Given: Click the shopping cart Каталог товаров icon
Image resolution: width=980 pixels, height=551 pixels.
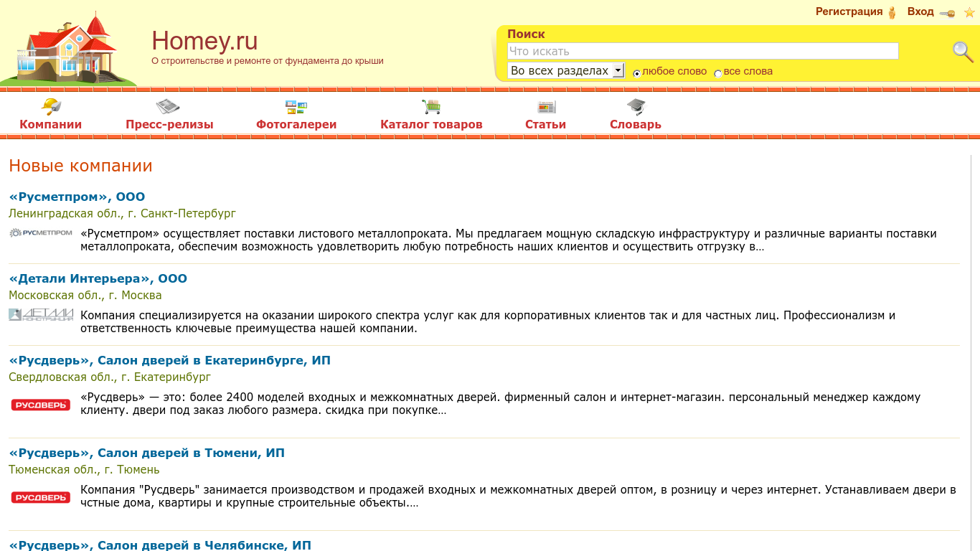Looking at the screenshot, I should (431, 107).
